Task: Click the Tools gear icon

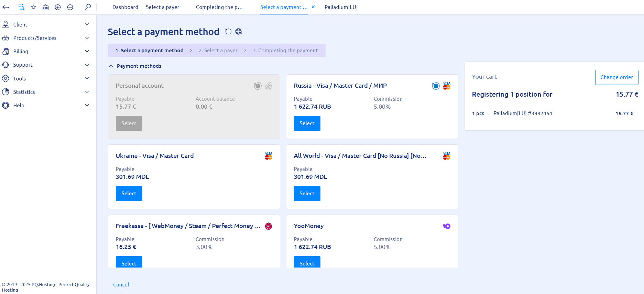Action: pyautogui.click(x=6, y=78)
